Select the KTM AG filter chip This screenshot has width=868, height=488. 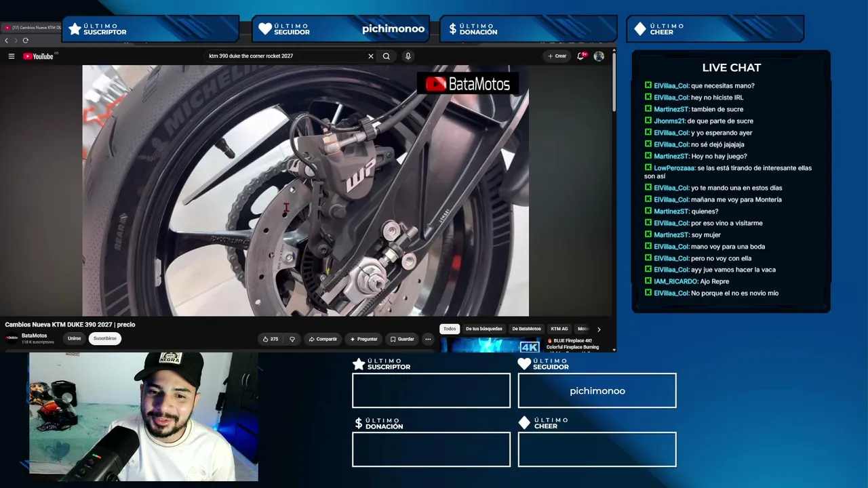[559, 329]
